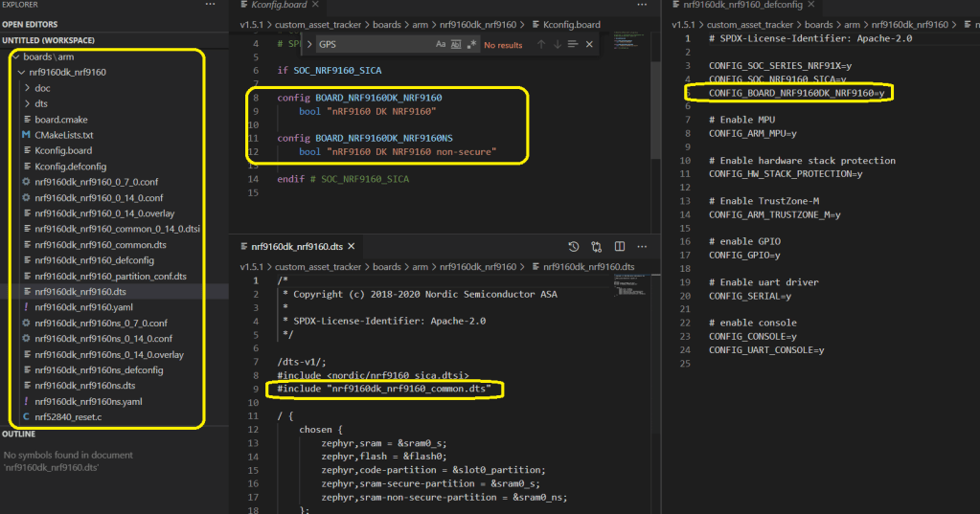Collapse the nrf9160dk_nrf9160 folder

[x=67, y=72]
